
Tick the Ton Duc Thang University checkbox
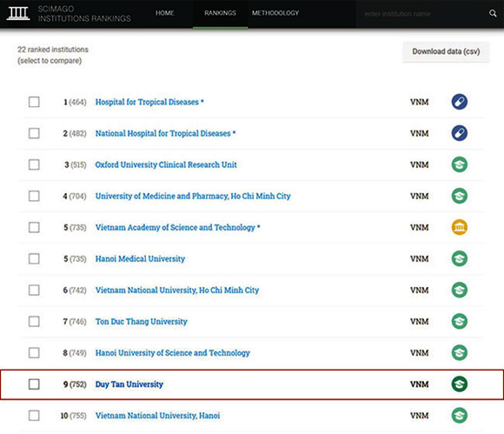(34, 322)
